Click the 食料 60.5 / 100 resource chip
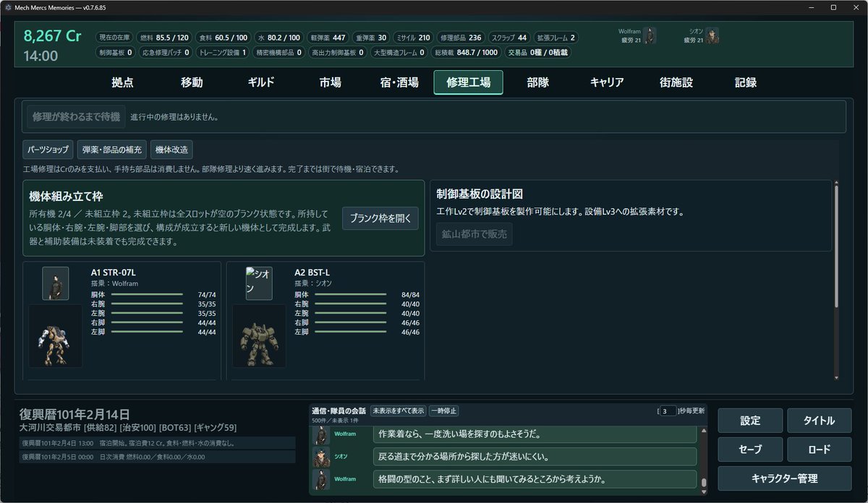Image resolution: width=868 pixels, height=503 pixels. tap(223, 38)
